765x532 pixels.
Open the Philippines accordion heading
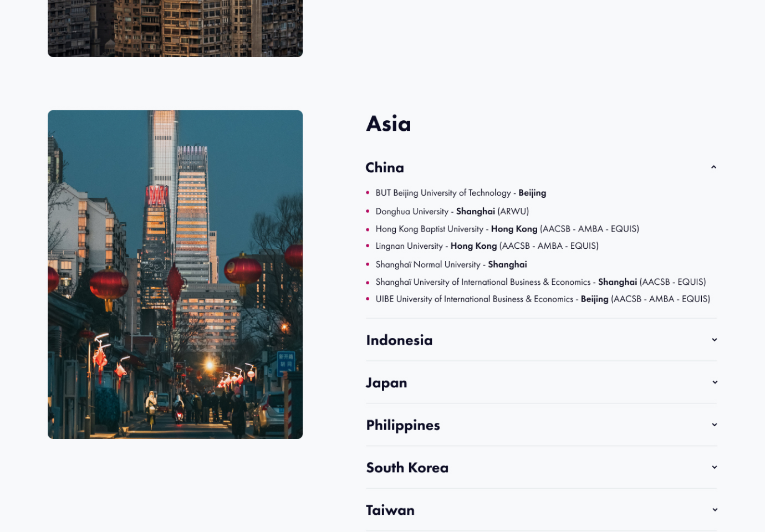click(x=403, y=425)
